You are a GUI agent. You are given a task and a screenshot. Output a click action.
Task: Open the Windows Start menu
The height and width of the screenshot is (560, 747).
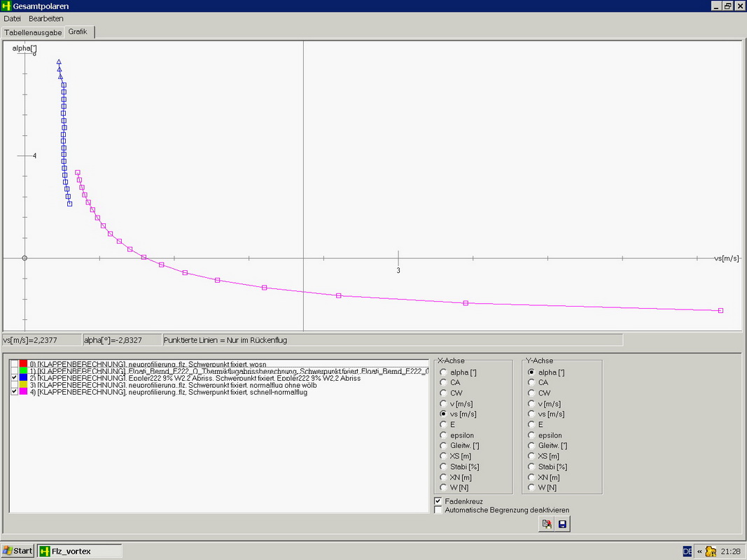point(18,551)
